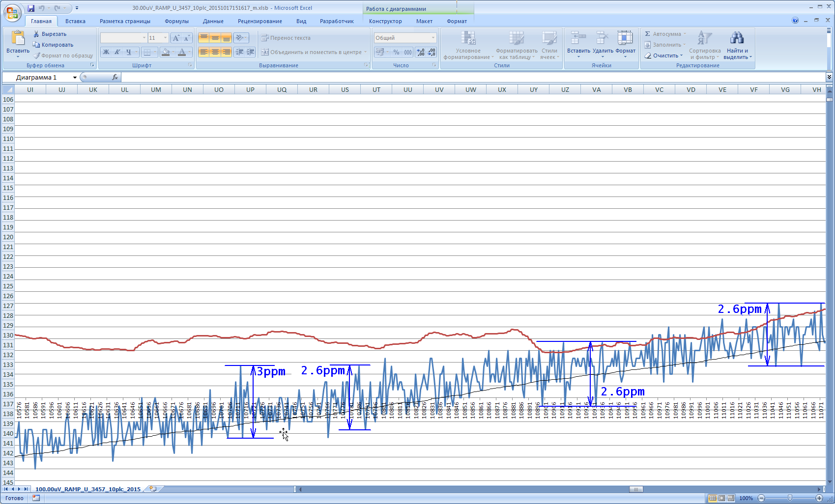Toggle bold (Ж) formatting

(106, 52)
